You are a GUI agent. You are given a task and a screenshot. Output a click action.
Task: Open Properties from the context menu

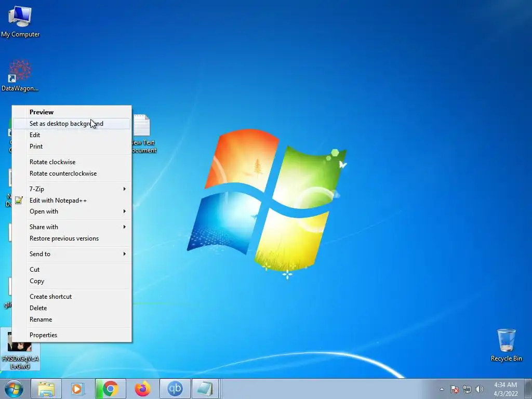pos(72,335)
